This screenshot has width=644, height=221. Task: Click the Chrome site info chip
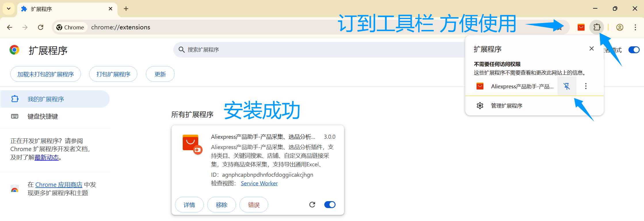click(x=71, y=27)
